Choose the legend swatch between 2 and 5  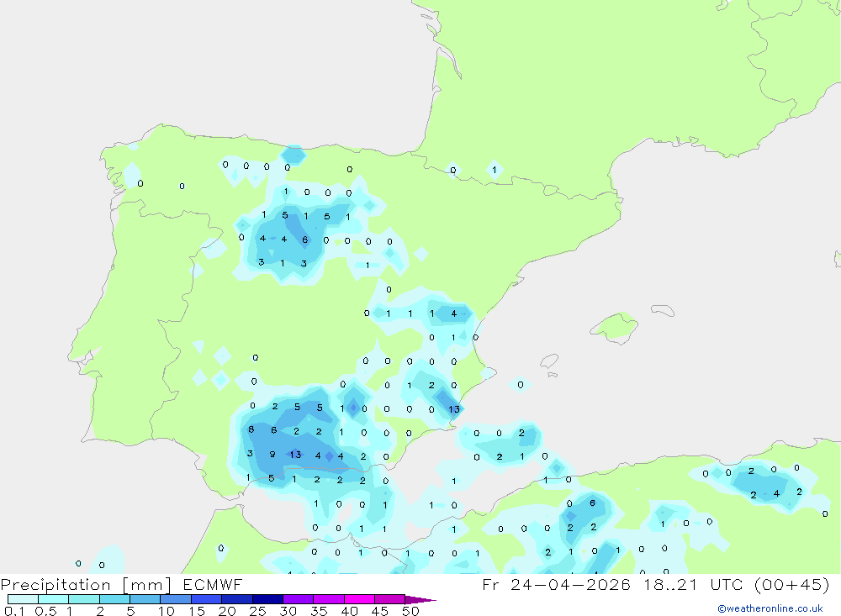(x=114, y=599)
